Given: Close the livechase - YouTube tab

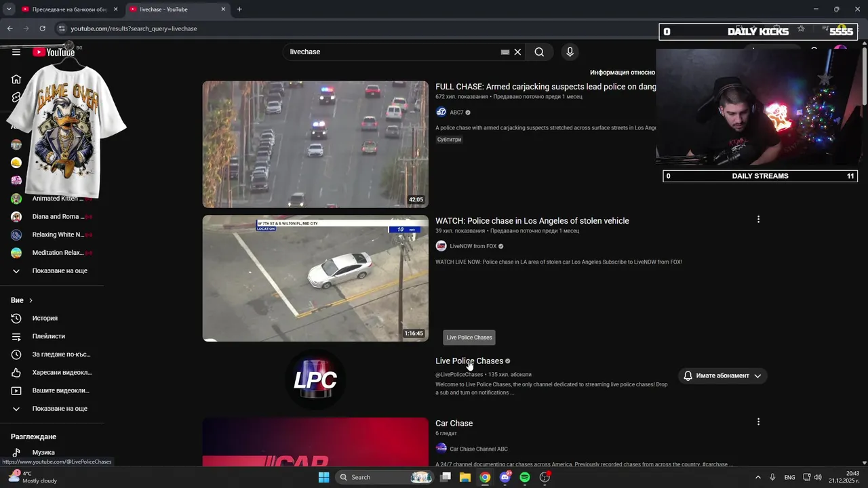Looking at the screenshot, I should pos(224,9).
